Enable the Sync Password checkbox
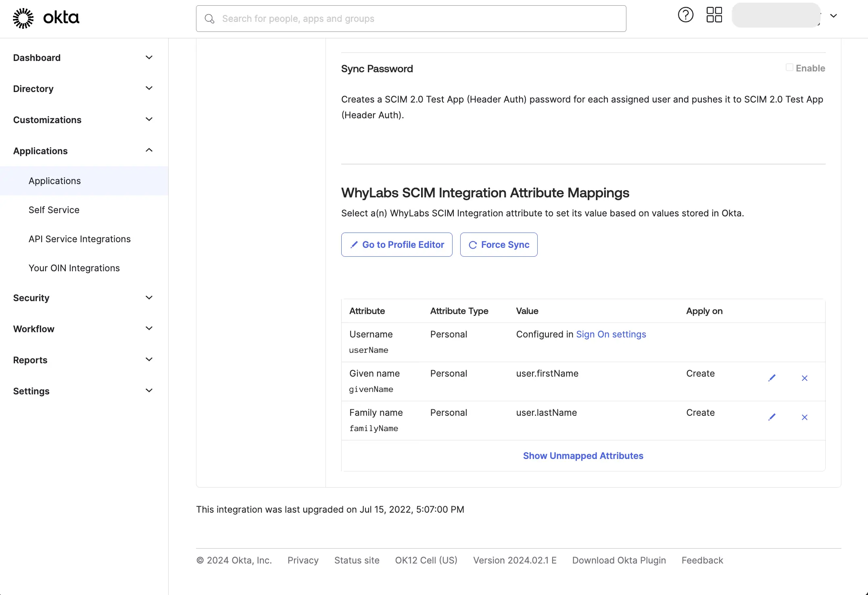Screen dimensions: 868x595 (790, 67)
